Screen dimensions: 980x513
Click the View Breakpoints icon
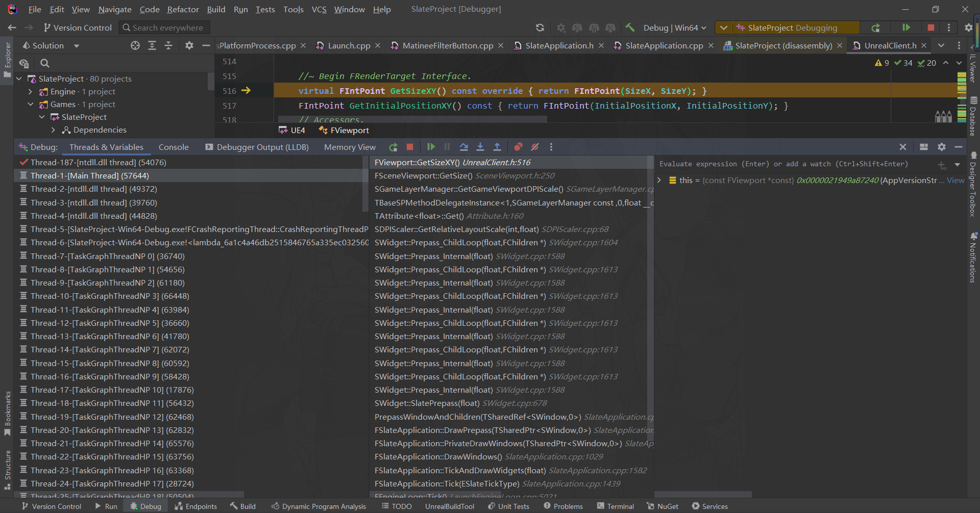coord(518,147)
